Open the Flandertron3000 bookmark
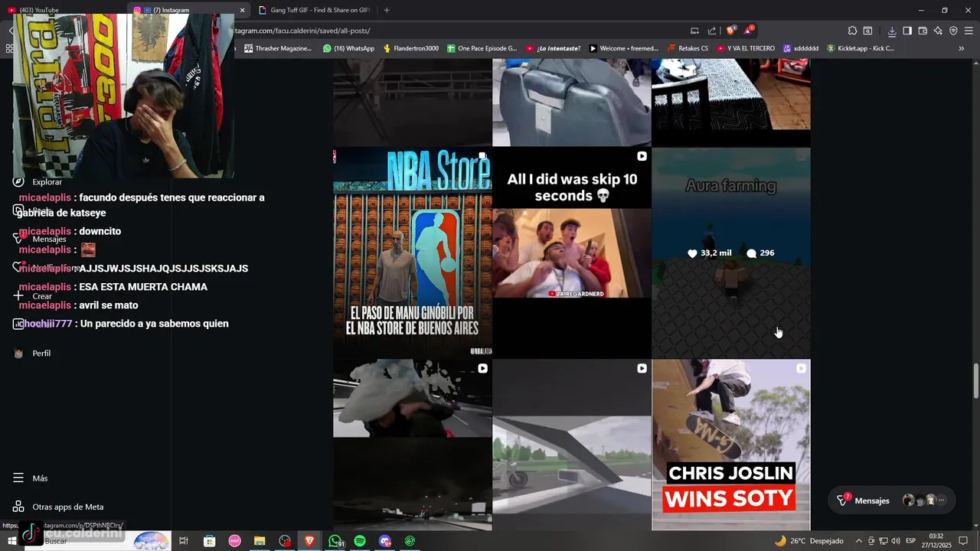The height and width of the screenshot is (551, 980). tap(411, 48)
